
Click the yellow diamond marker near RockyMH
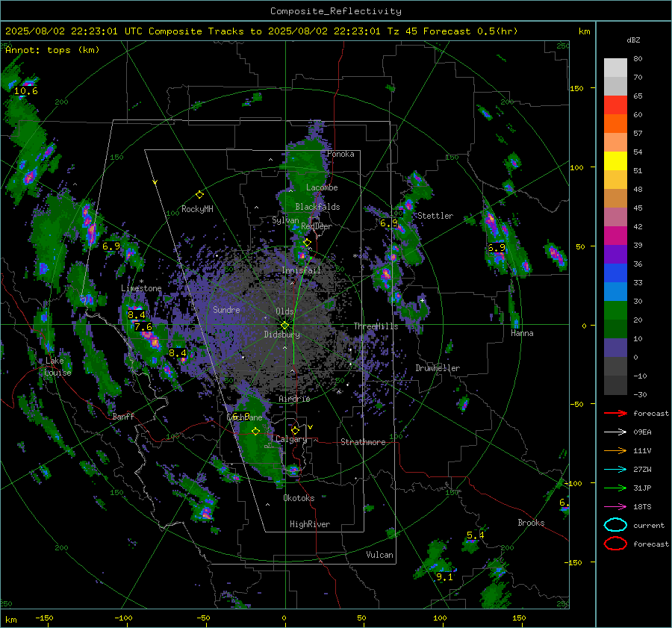pyautogui.click(x=199, y=195)
